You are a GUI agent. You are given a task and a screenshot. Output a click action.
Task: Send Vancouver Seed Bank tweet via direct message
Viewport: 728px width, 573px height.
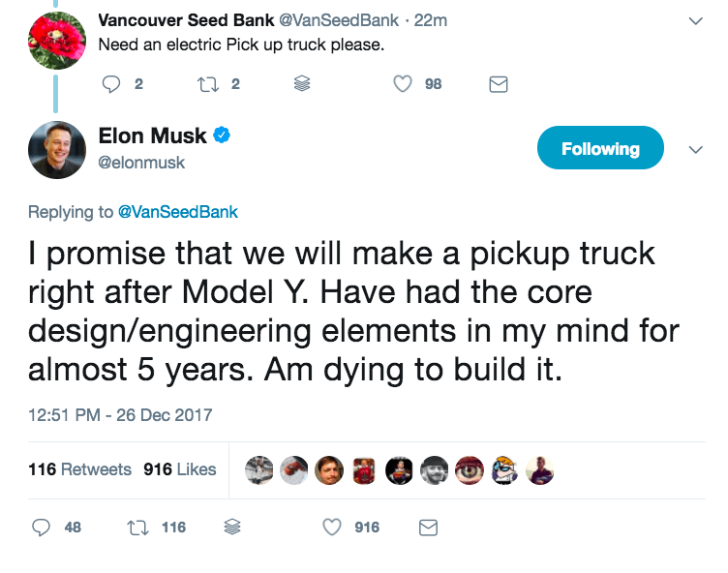point(499,84)
